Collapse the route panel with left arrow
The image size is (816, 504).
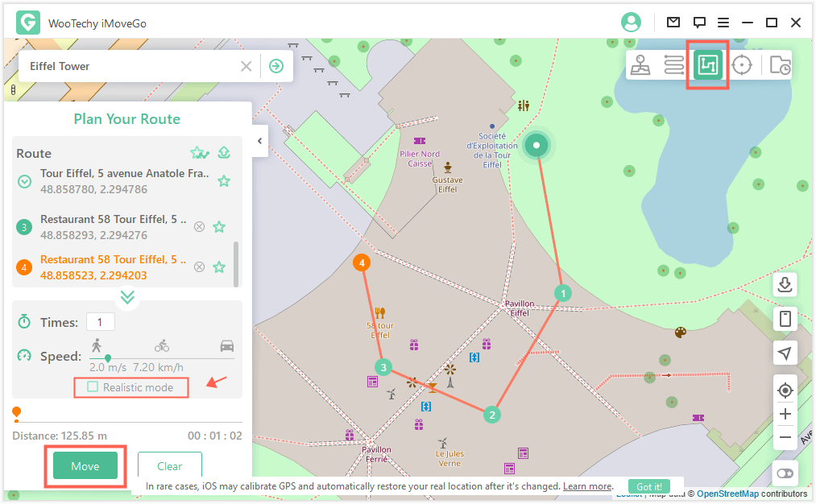259,141
